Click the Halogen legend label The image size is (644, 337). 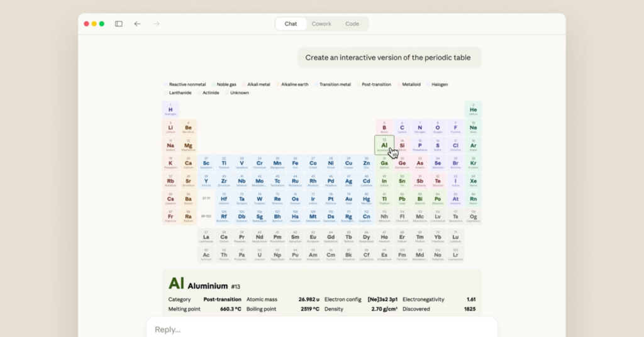click(x=440, y=84)
